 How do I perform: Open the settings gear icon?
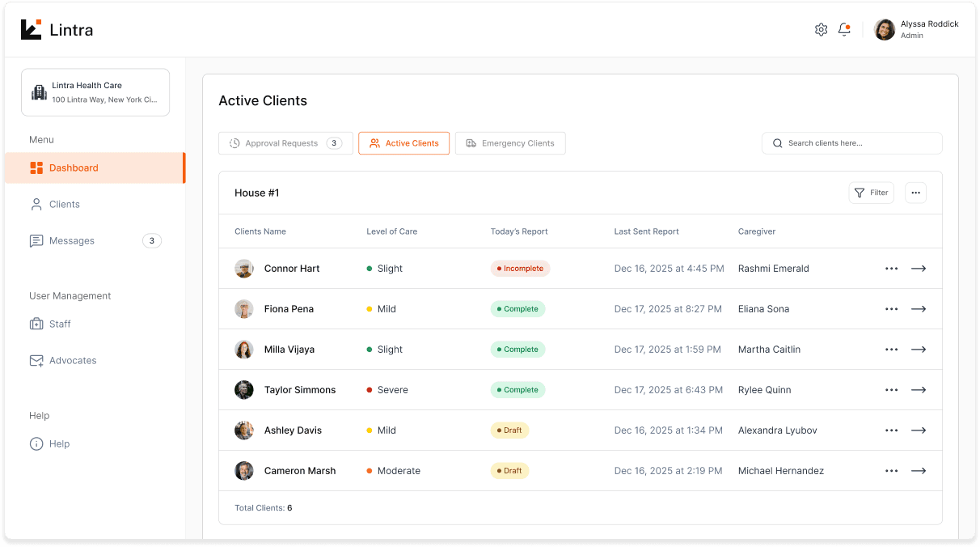click(821, 29)
